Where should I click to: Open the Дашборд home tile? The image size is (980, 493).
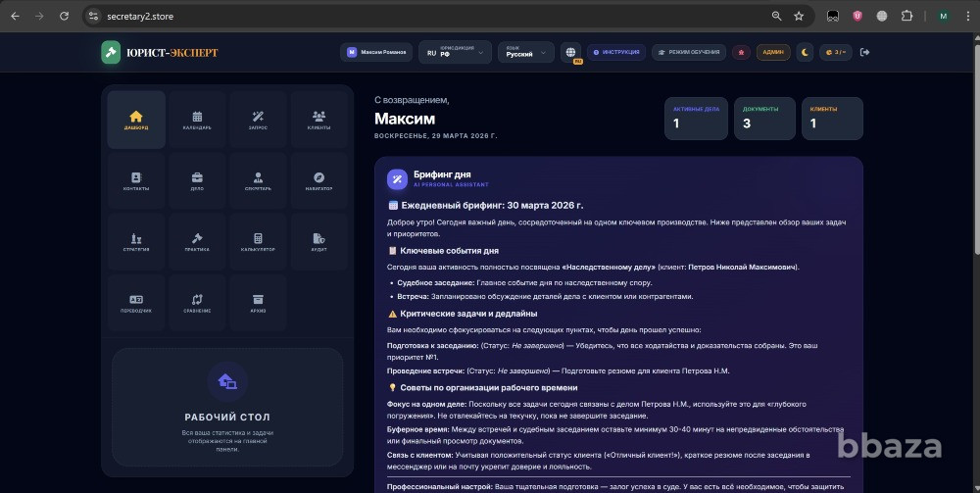(x=136, y=120)
